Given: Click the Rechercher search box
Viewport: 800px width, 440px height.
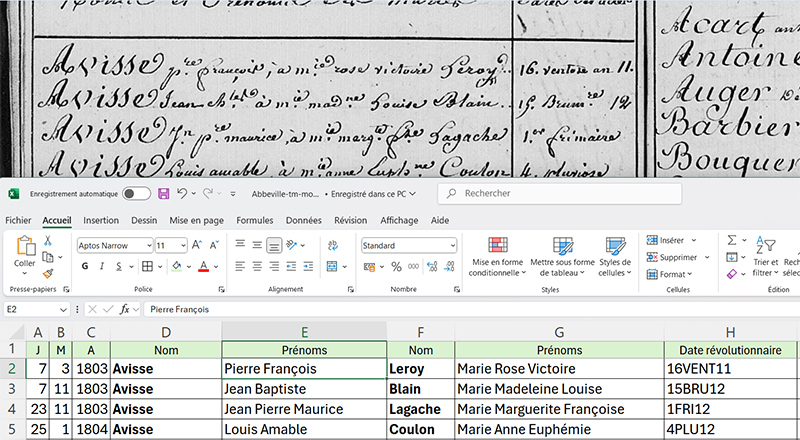Looking at the screenshot, I should pos(560,193).
